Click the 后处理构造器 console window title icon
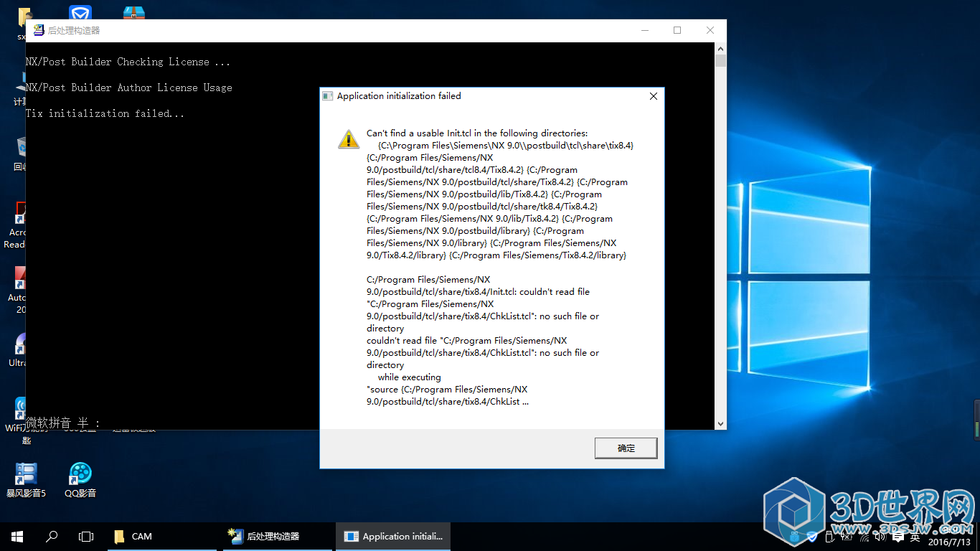This screenshot has height=551, width=980. [37, 30]
